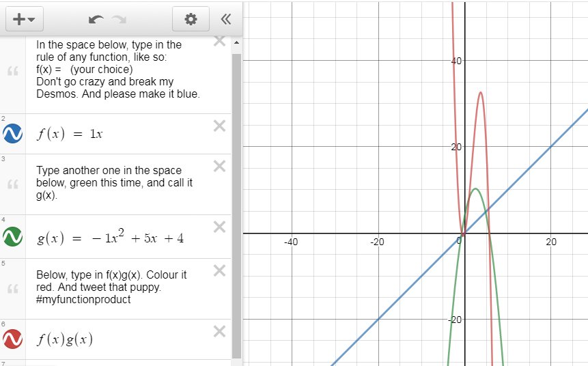
Task: Click the vertex of the green parabola
Action: point(475,188)
